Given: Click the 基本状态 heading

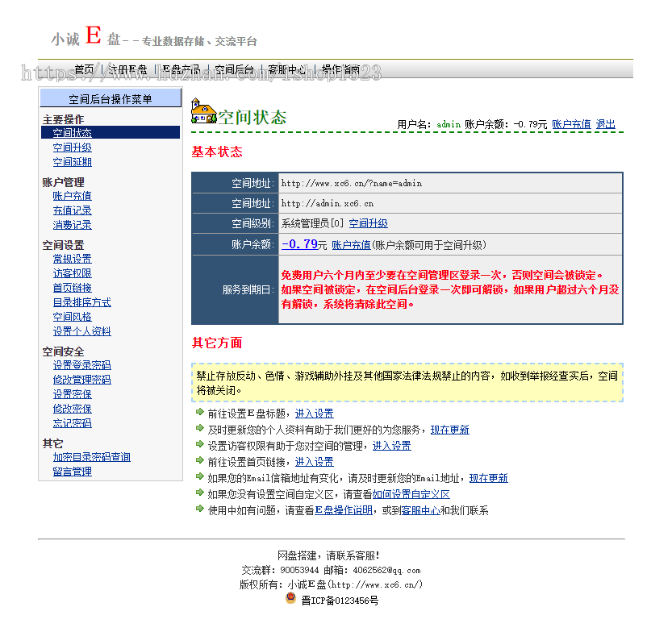Looking at the screenshot, I should (217, 152).
